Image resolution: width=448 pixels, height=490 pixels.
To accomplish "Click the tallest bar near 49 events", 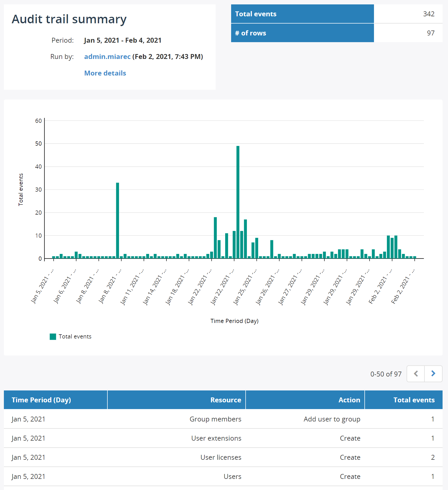I will (x=238, y=202).
